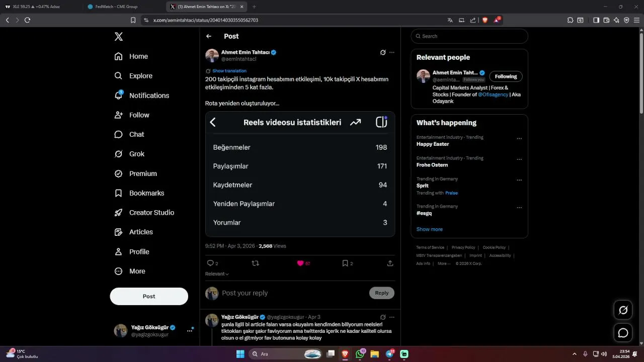The image size is (644, 362).
Task: Click the large Post compose button
Action: (149, 296)
